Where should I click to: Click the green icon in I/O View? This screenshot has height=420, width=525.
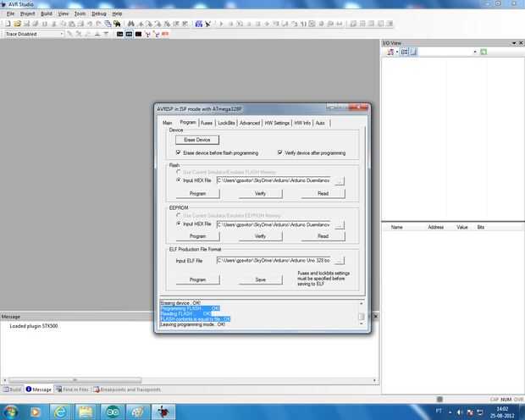click(x=484, y=52)
